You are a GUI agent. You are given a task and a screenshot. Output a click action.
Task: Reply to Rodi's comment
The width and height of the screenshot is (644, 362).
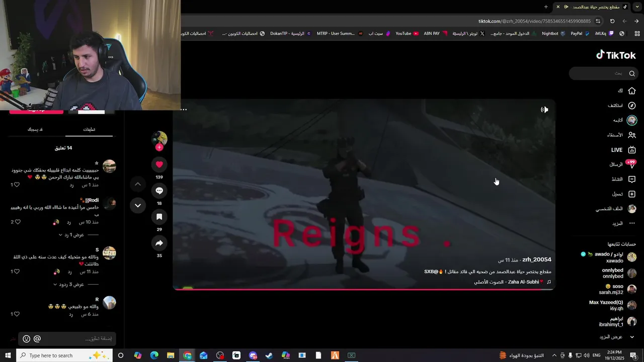[69, 222]
